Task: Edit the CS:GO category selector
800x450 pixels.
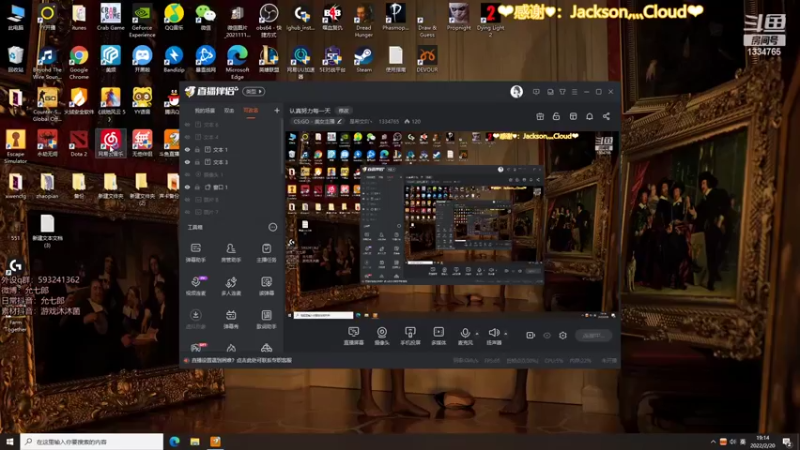Action: pos(317,121)
